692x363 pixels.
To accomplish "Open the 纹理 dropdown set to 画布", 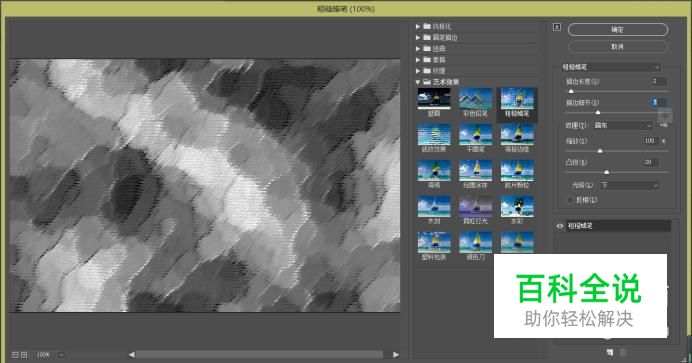I will [x=622, y=125].
